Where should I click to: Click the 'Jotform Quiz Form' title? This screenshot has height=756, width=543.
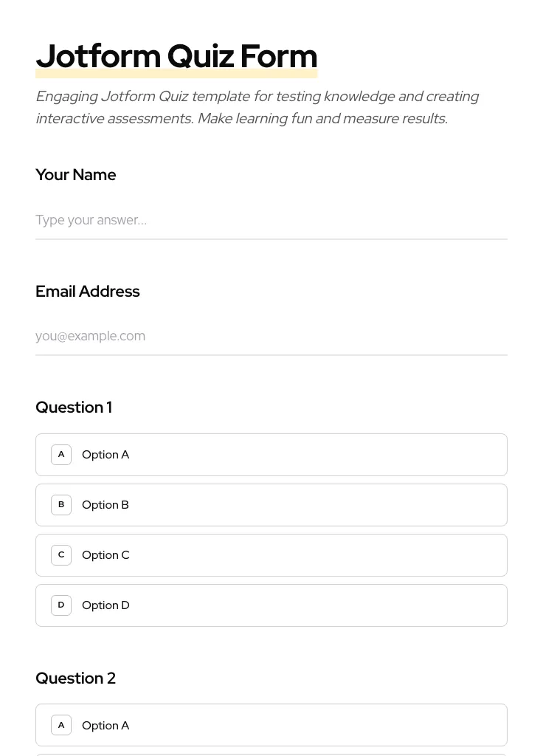coord(176,55)
